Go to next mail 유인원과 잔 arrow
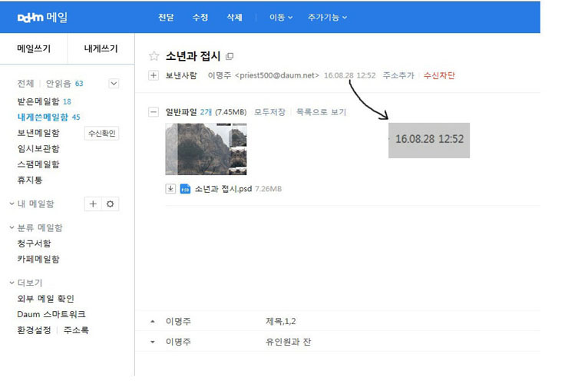The height and width of the screenshot is (384, 588). pos(152,342)
